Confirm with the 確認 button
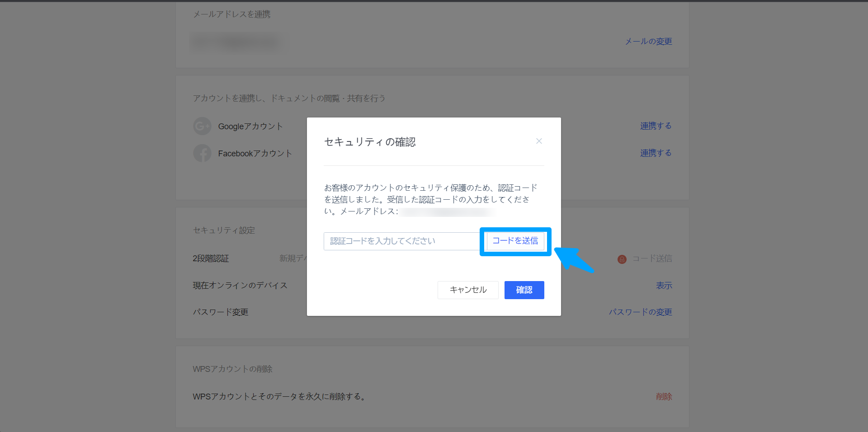The image size is (868, 432). 524,290
